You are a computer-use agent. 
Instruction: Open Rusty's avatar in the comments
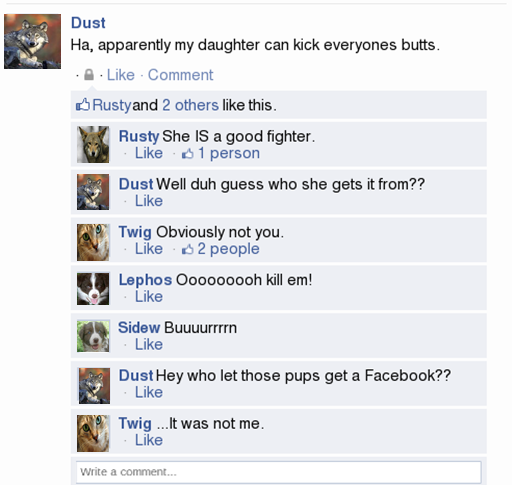click(93, 144)
